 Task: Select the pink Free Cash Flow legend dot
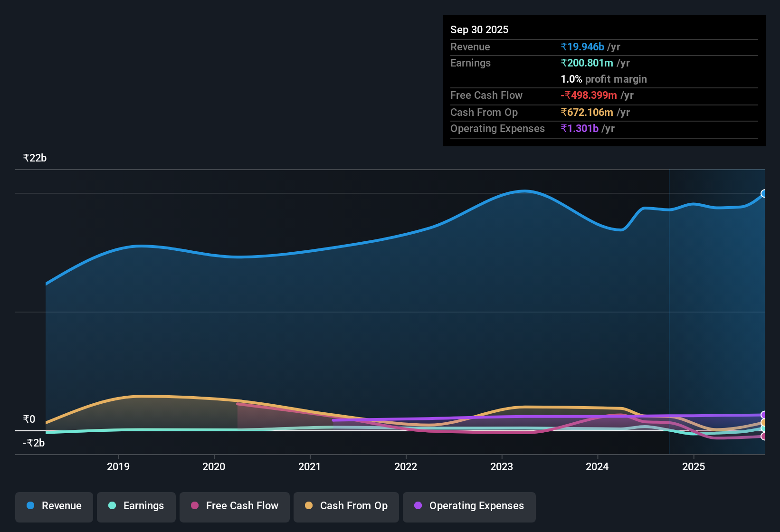[x=194, y=506]
